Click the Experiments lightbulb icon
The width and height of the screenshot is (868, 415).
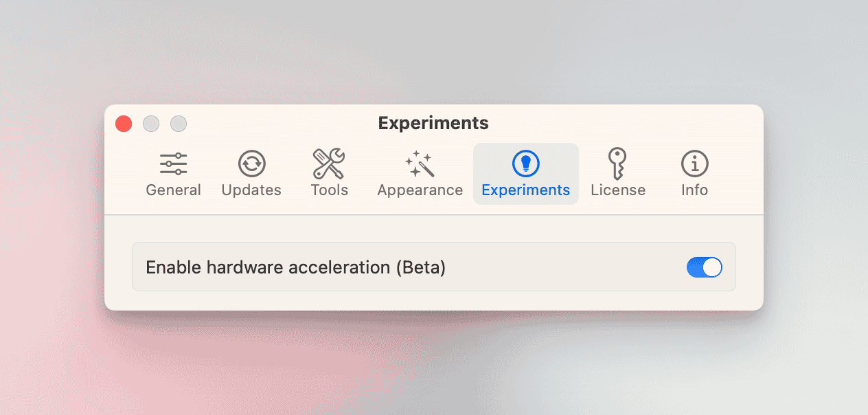(526, 164)
